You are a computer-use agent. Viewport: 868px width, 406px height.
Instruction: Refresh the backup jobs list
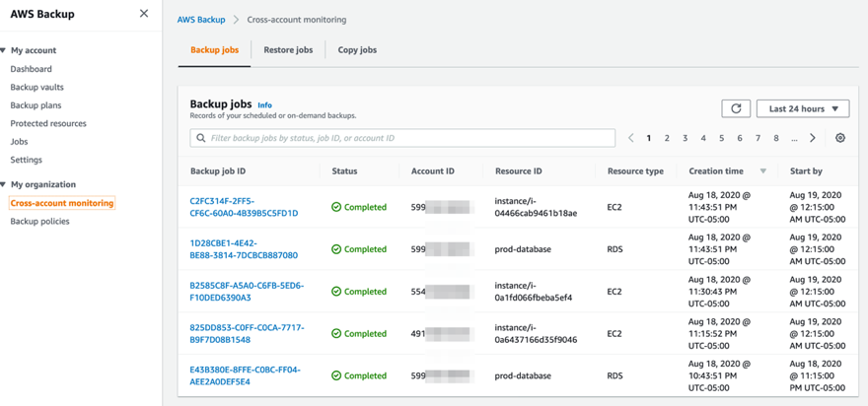coord(736,108)
